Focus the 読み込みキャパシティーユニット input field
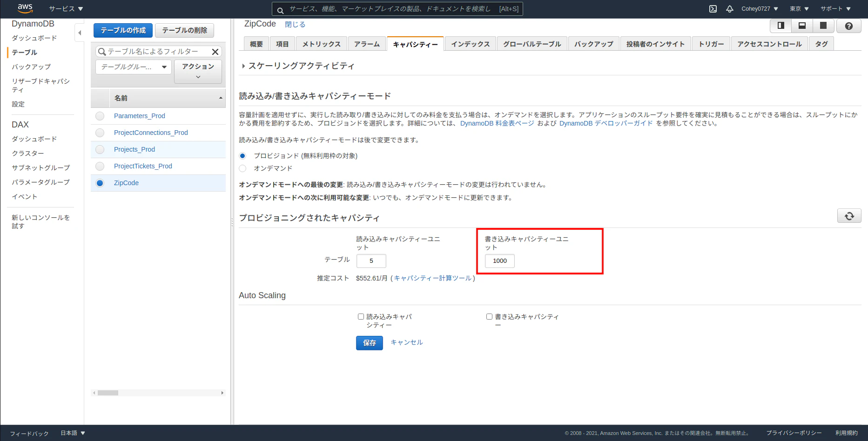The height and width of the screenshot is (441, 868). pos(371,261)
